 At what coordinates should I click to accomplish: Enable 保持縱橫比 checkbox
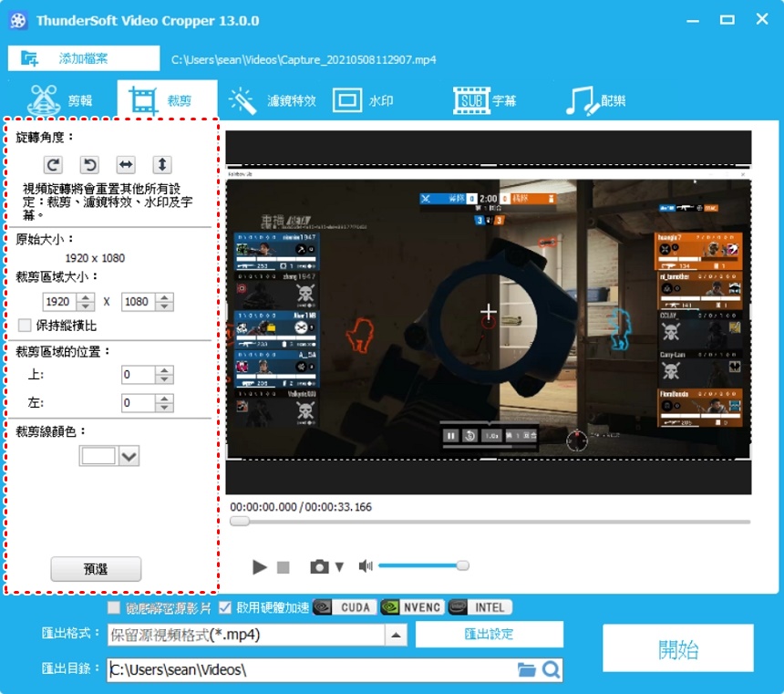coord(25,326)
